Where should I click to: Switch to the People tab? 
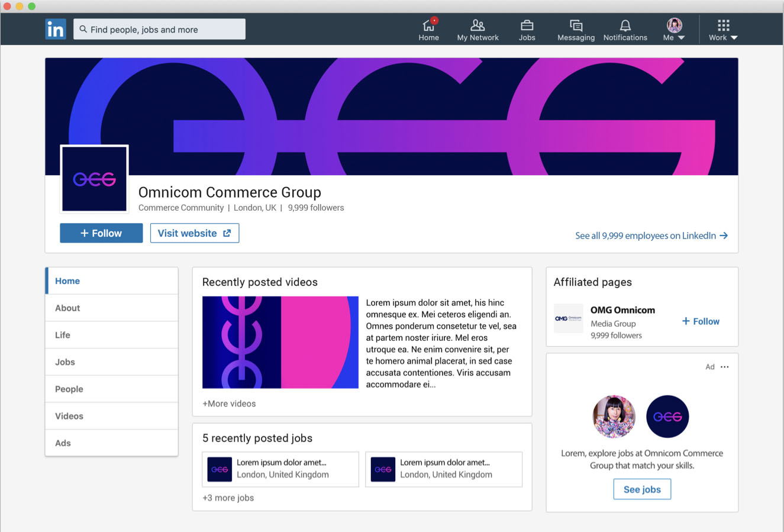(x=112, y=389)
